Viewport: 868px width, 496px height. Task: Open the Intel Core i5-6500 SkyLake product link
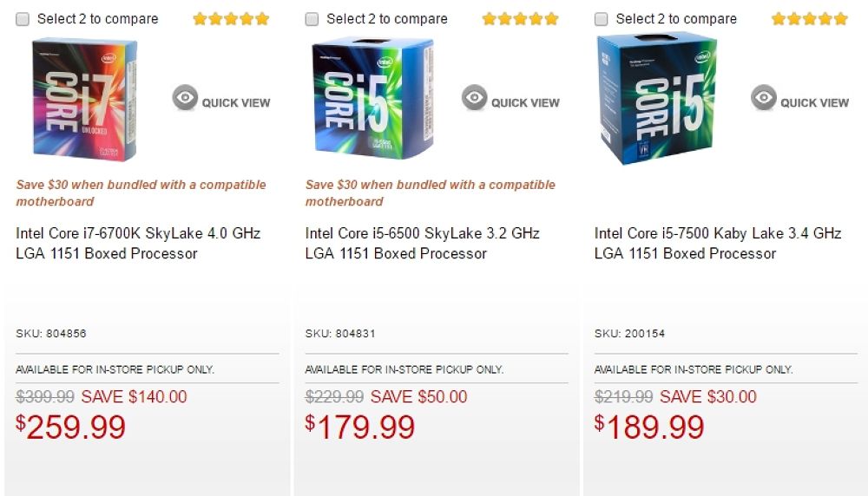[422, 244]
